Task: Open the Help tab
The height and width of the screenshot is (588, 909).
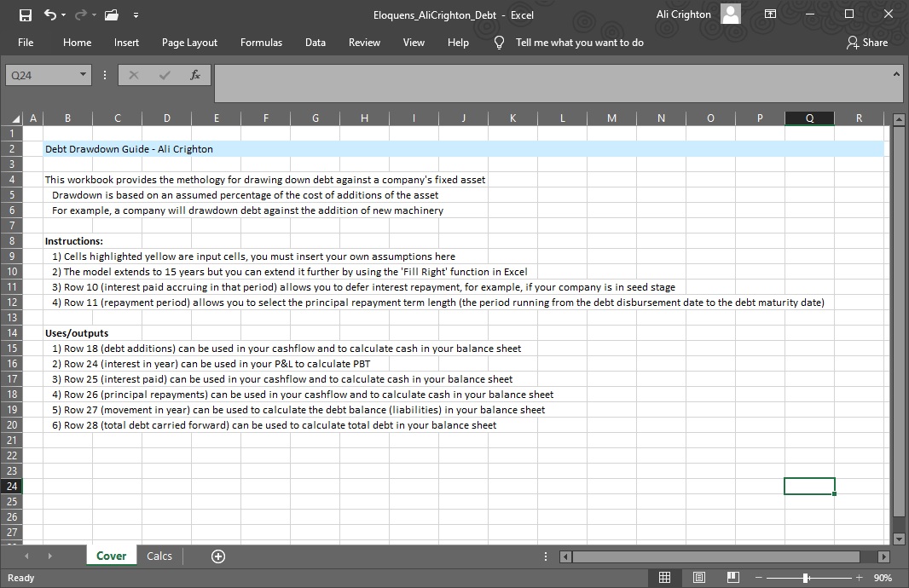Action: point(458,43)
